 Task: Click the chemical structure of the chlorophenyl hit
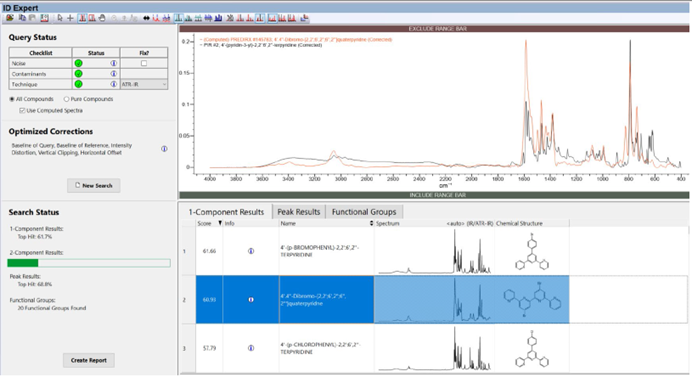point(532,348)
